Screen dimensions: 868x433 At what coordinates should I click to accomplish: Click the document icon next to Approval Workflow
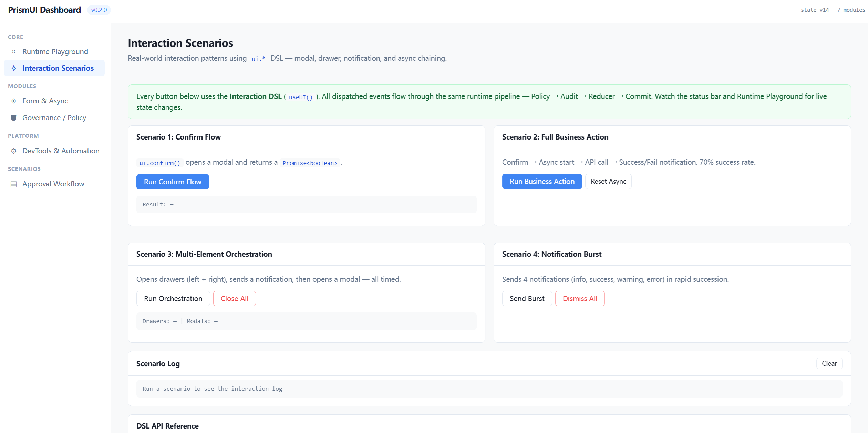(x=14, y=184)
